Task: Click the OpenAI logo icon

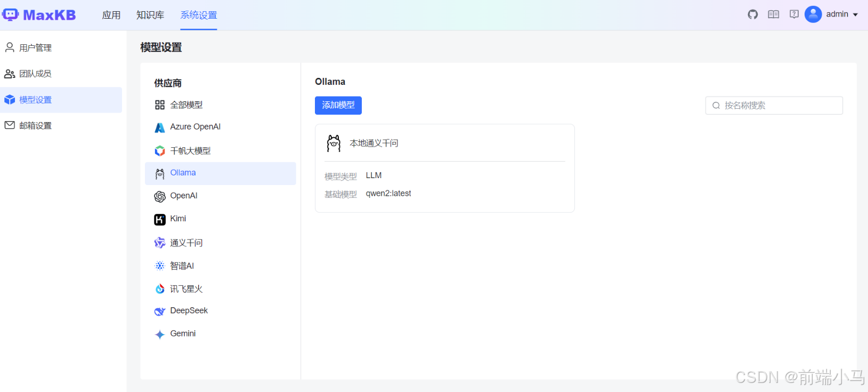Action: point(160,197)
